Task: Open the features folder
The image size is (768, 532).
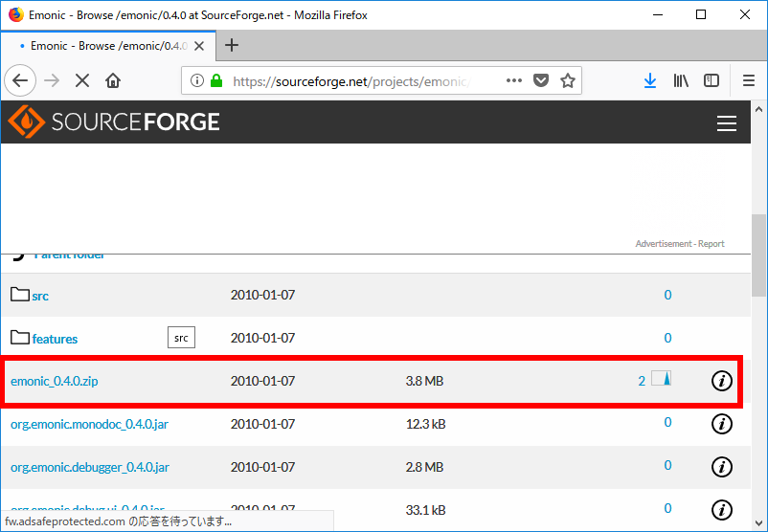Action: [55, 339]
